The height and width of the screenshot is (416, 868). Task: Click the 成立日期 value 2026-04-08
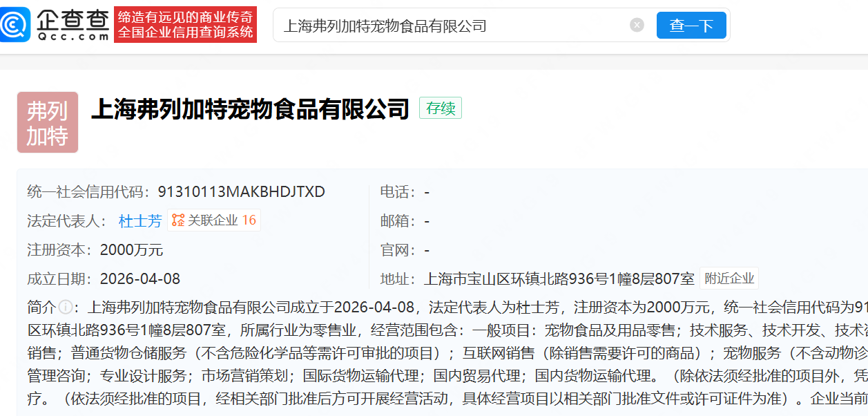(x=139, y=278)
